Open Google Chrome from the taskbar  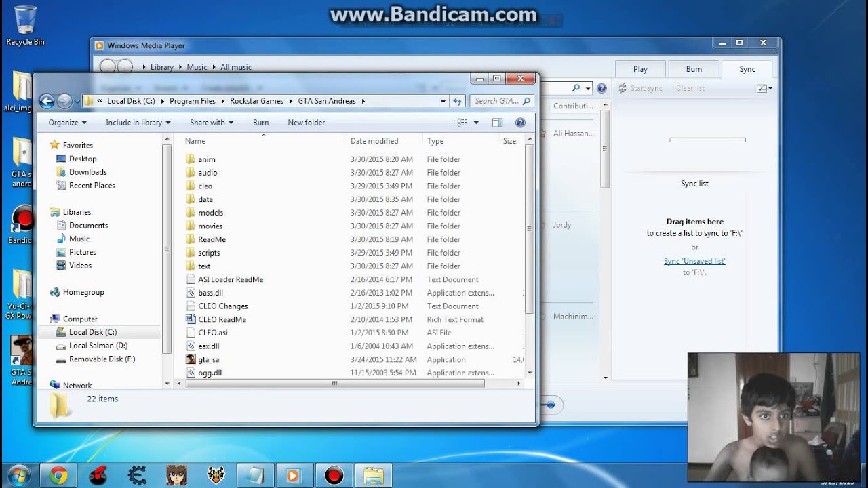tap(58, 476)
